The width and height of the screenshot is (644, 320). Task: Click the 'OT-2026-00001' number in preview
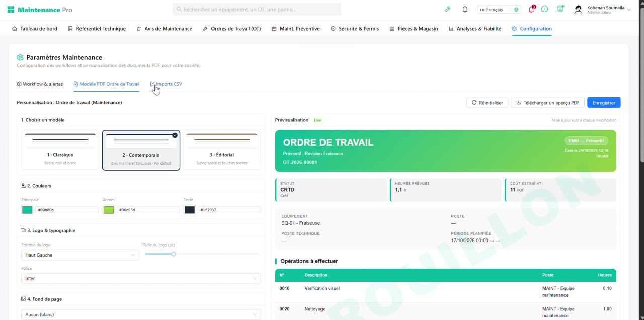[x=300, y=162]
